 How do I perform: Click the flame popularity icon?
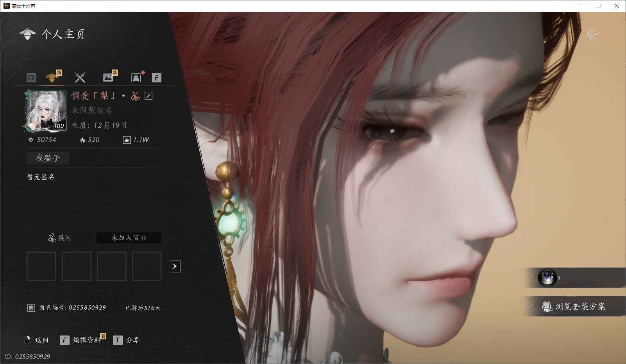(82, 140)
